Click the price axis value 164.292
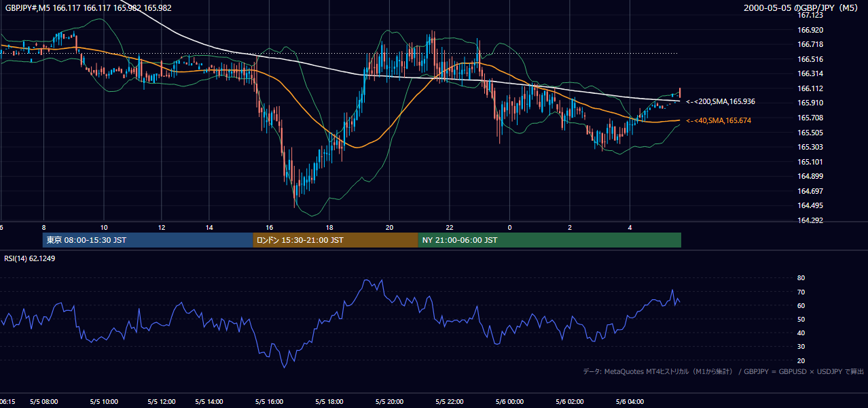This screenshot has width=868, height=408. click(810, 220)
